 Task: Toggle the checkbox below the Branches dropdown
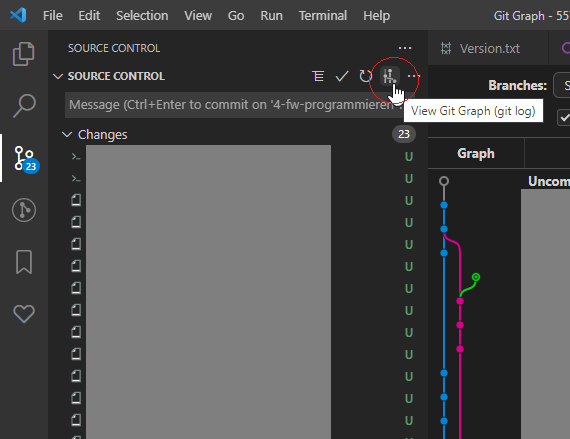pos(564,117)
